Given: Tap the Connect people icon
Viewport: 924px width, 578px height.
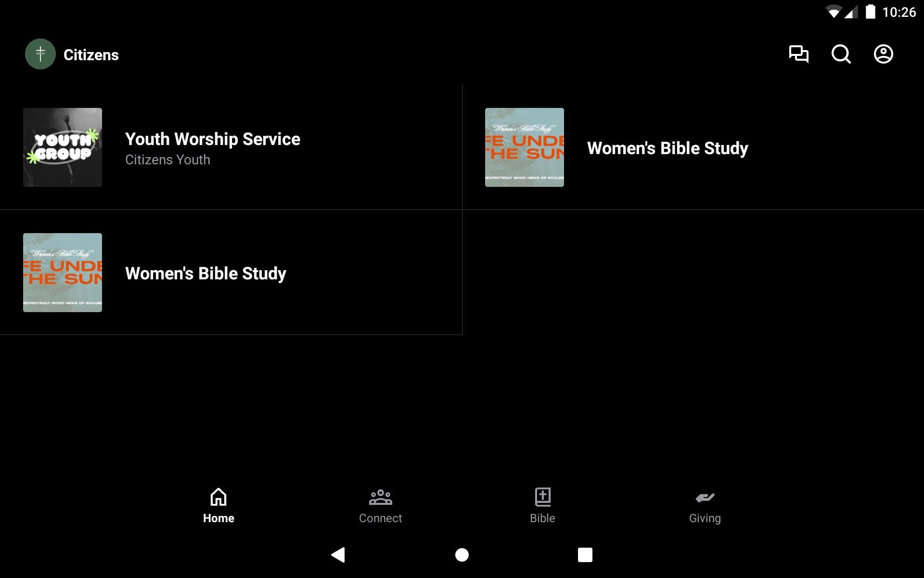Looking at the screenshot, I should pyautogui.click(x=380, y=497).
